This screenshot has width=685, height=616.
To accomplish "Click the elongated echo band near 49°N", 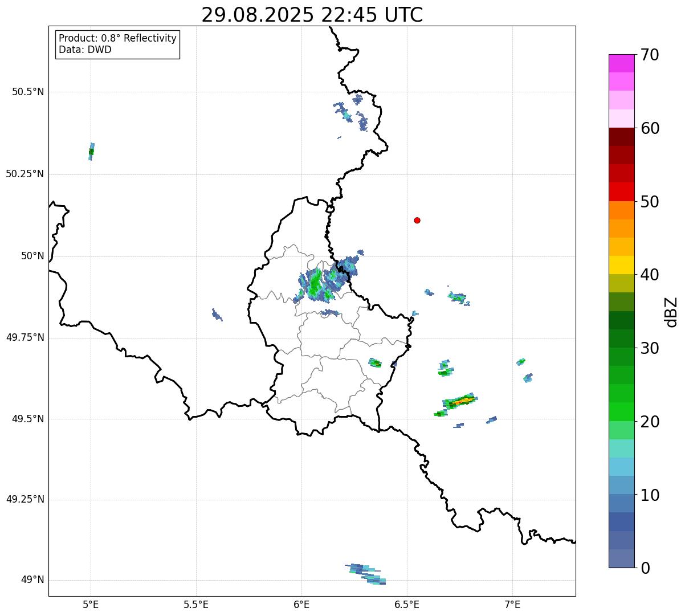I will click(x=366, y=574).
